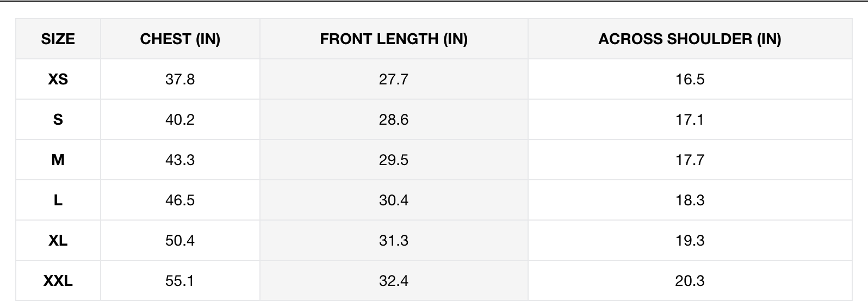Click the front length value 28.6
This screenshot has width=868, height=305.
click(394, 120)
